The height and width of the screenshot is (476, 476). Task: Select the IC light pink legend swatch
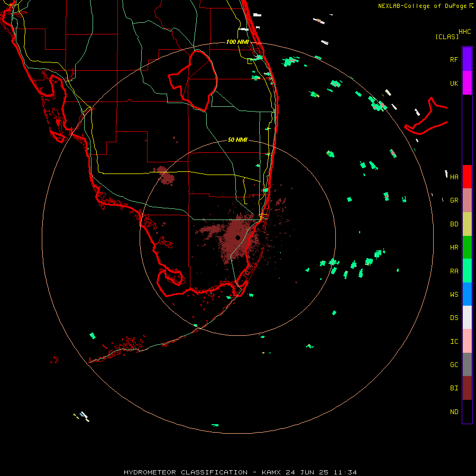tap(467, 341)
